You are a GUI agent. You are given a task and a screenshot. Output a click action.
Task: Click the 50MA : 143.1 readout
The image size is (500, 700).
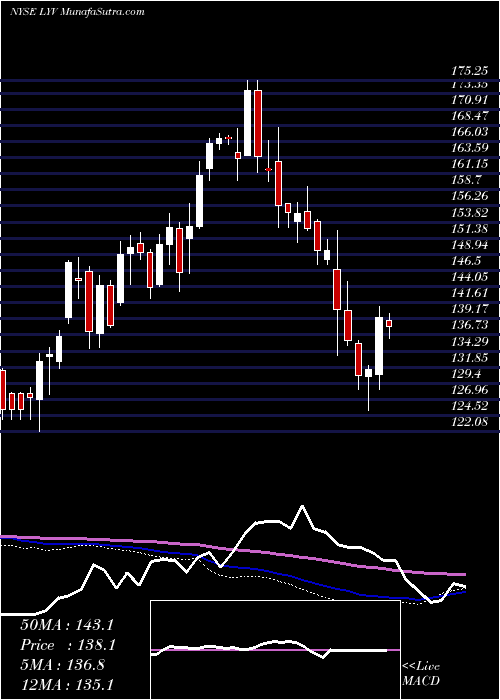tap(67, 625)
